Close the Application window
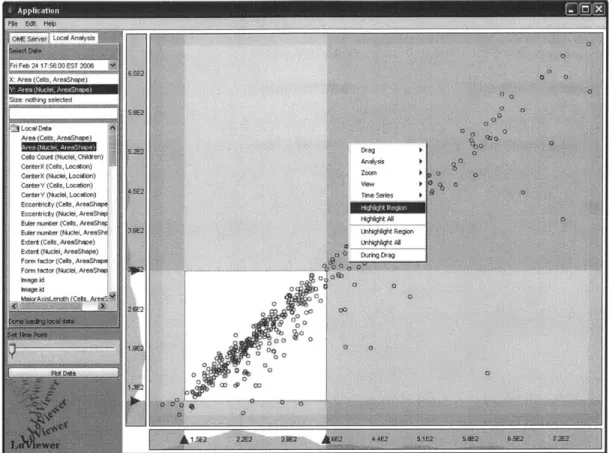 click(x=599, y=9)
